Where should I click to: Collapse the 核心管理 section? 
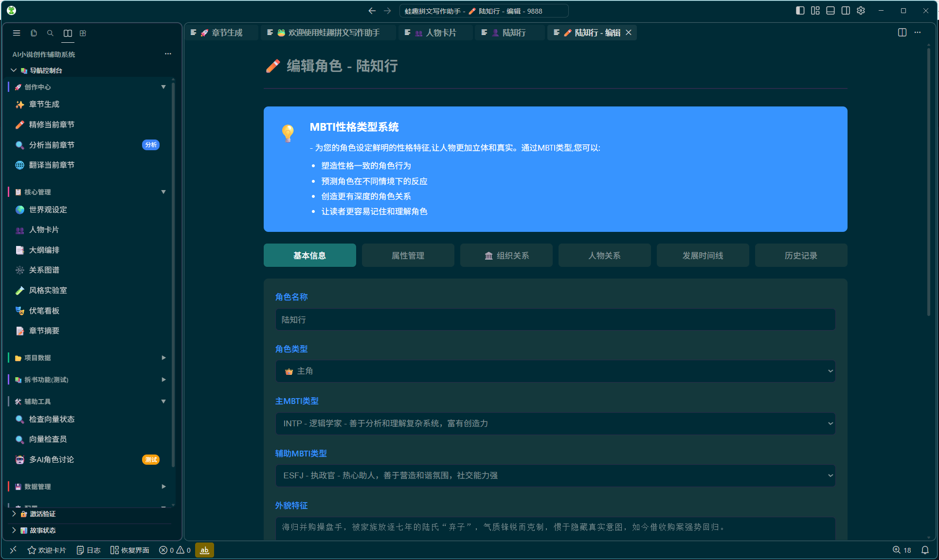click(x=90, y=192)
